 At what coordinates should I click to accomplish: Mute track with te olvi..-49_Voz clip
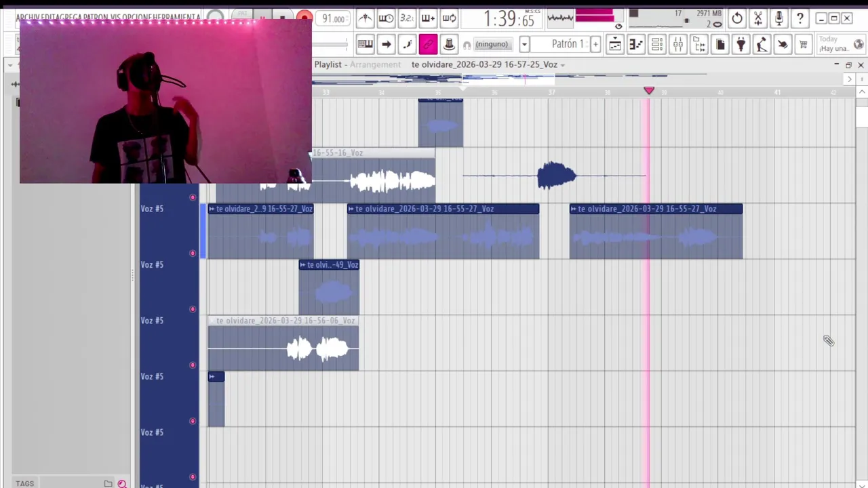(193, 309)
